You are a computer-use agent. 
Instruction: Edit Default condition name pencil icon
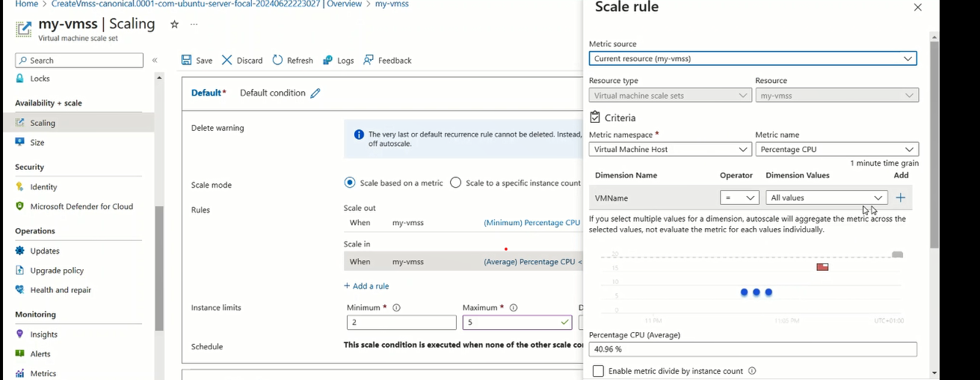pos(315,94)
